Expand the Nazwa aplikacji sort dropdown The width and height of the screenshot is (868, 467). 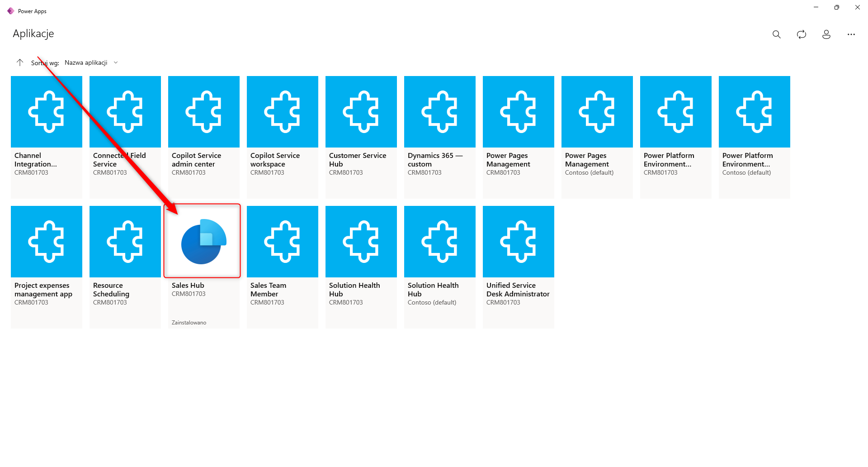click(x=91, y=62)
